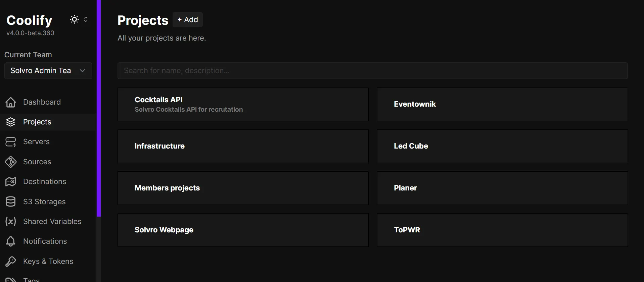Focus the project search field
The image size is (644, 282).
(x=372, y=71)
